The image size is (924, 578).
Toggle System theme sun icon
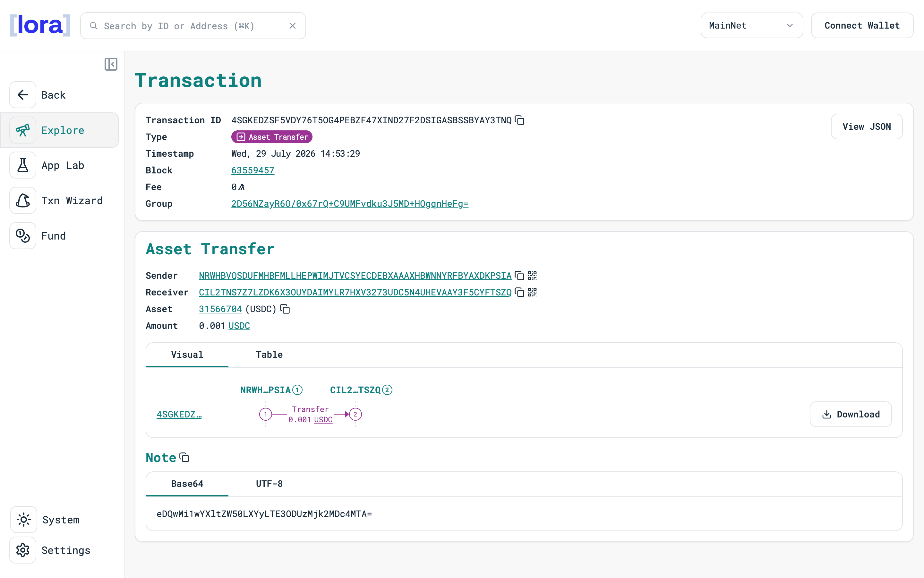pos(24,520)
